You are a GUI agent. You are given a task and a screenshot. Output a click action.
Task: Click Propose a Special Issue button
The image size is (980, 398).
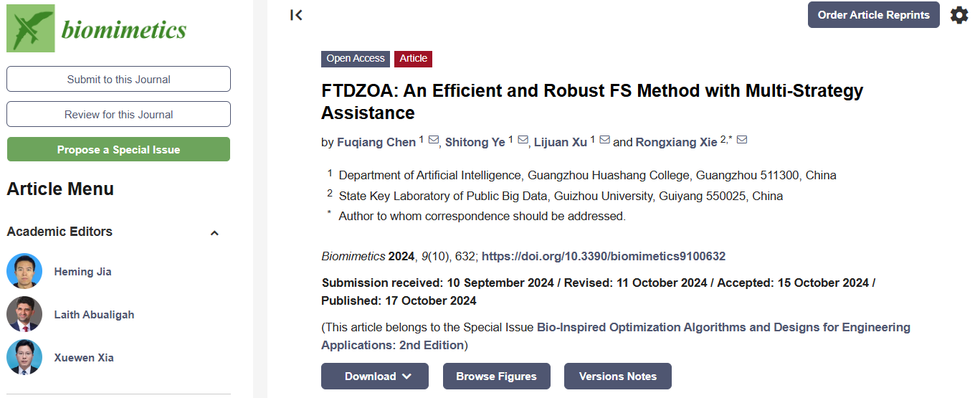click(118, 150)
